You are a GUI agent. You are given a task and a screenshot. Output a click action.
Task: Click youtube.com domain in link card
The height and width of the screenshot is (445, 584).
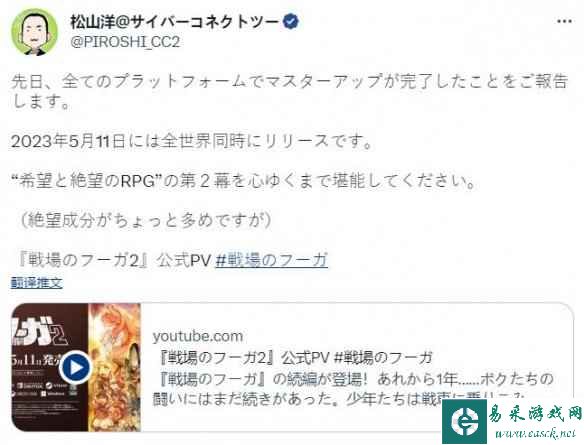pyautogui.click(x=198, y=336)
